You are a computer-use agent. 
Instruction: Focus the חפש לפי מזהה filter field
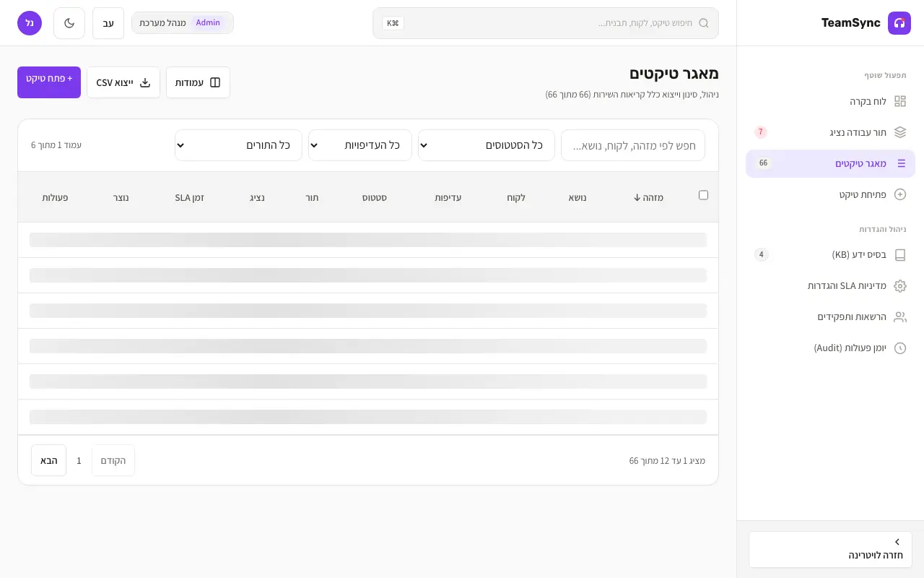pos(633,145)
